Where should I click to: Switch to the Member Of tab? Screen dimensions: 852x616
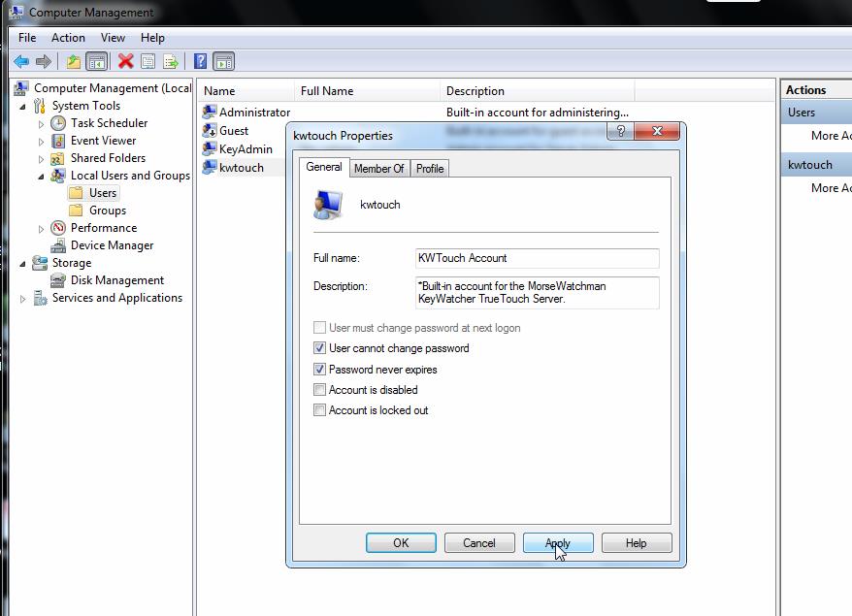pyautogui.click(x=378, y=169)
